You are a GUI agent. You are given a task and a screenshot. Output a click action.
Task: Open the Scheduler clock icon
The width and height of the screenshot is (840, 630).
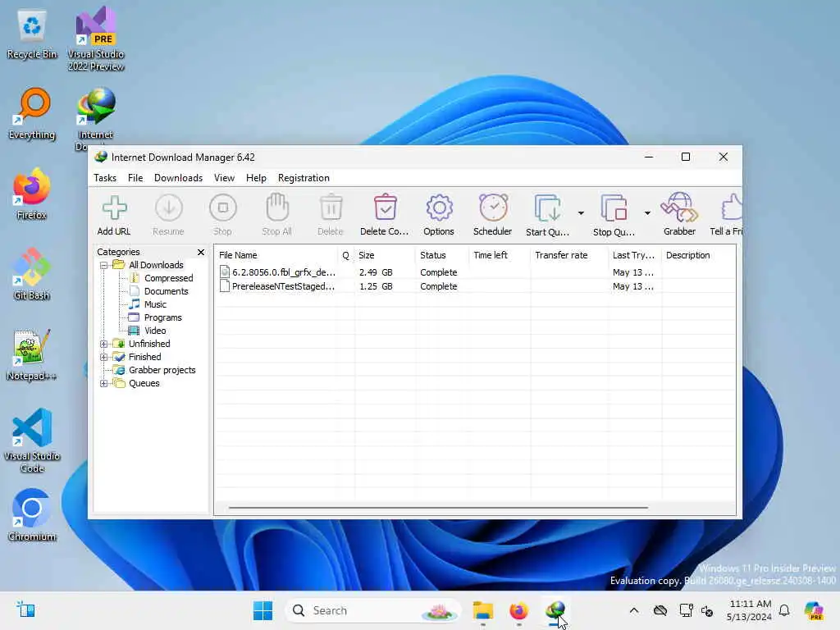coord(493,208)
